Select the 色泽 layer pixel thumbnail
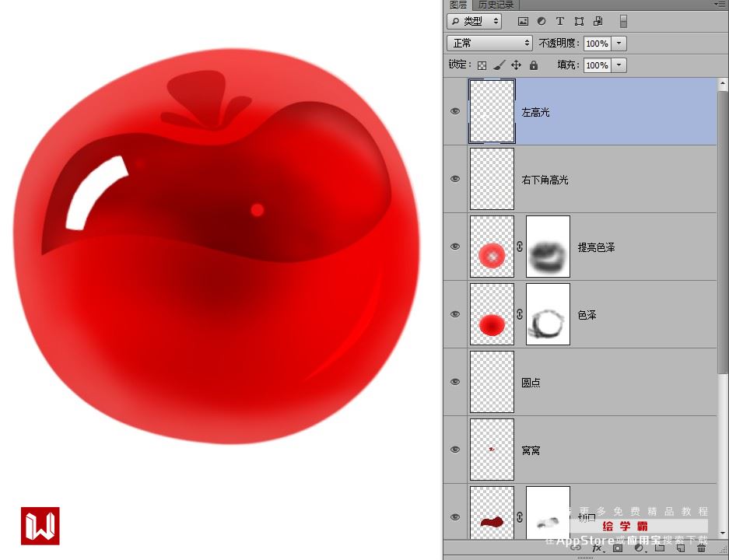The height and width of the screenshot is (560, 729). tap(492, 314)
